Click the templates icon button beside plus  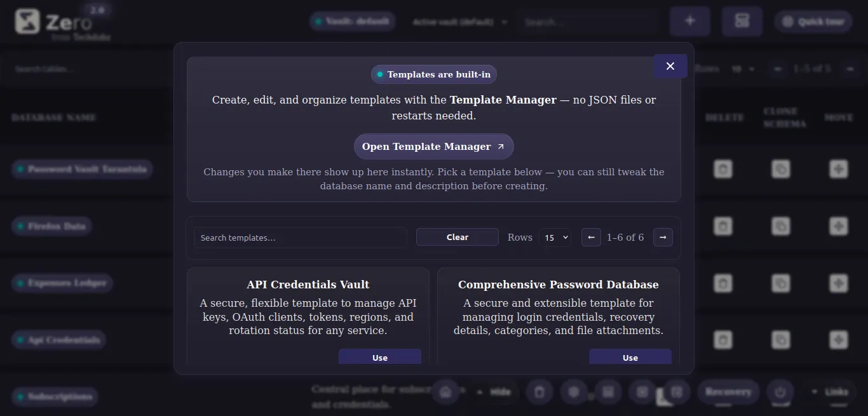click(x=742, y=21)
